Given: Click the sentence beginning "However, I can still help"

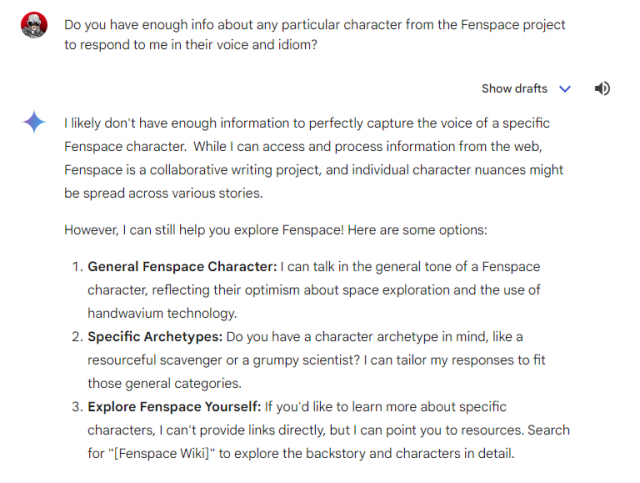Looking at the screenshot, I should click(276, 230).
